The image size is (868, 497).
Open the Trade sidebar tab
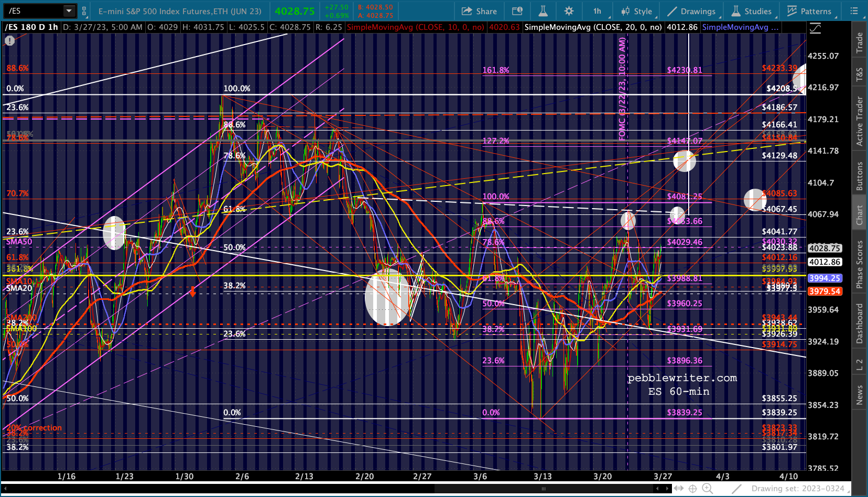pyautogui.click(x=860, y=42)
